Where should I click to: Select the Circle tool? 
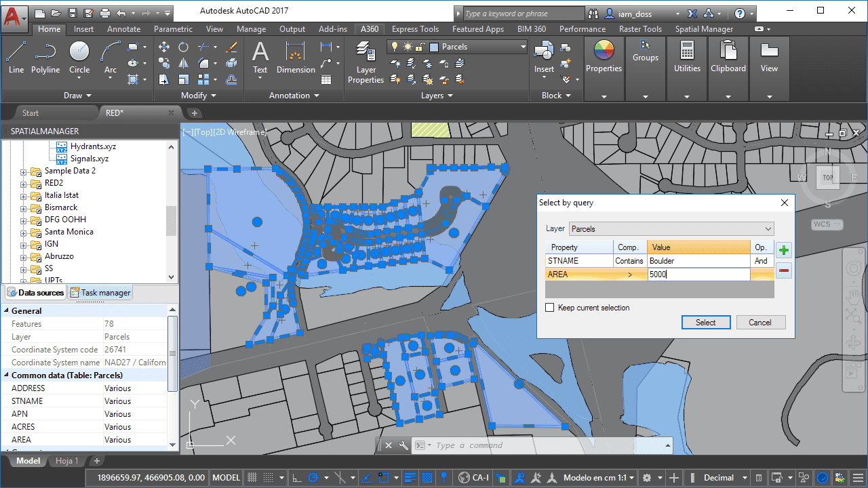(79, 58)
